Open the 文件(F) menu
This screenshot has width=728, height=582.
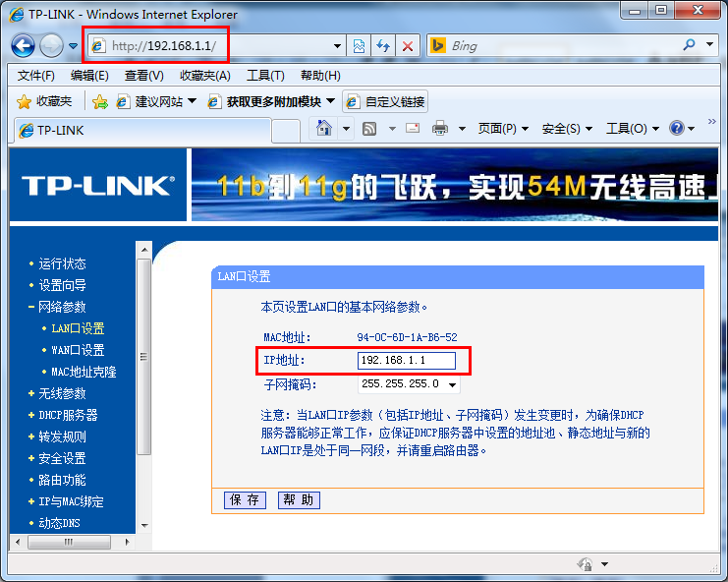click(x=35, y=76)
